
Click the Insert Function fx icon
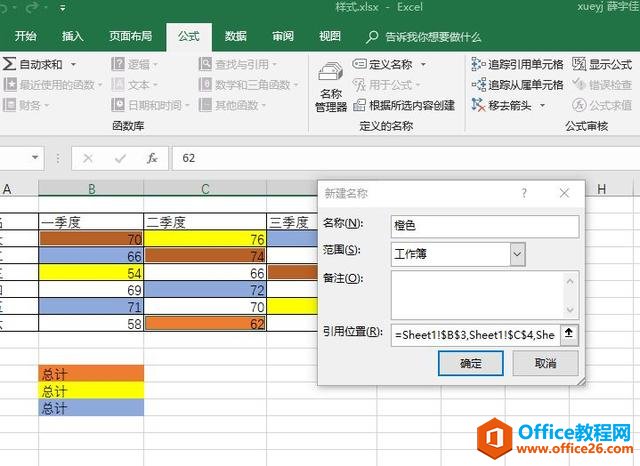click(x=152, y=158)
